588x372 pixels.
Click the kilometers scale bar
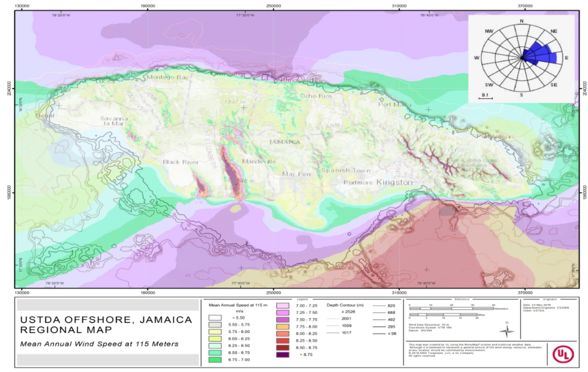(451, 309)
